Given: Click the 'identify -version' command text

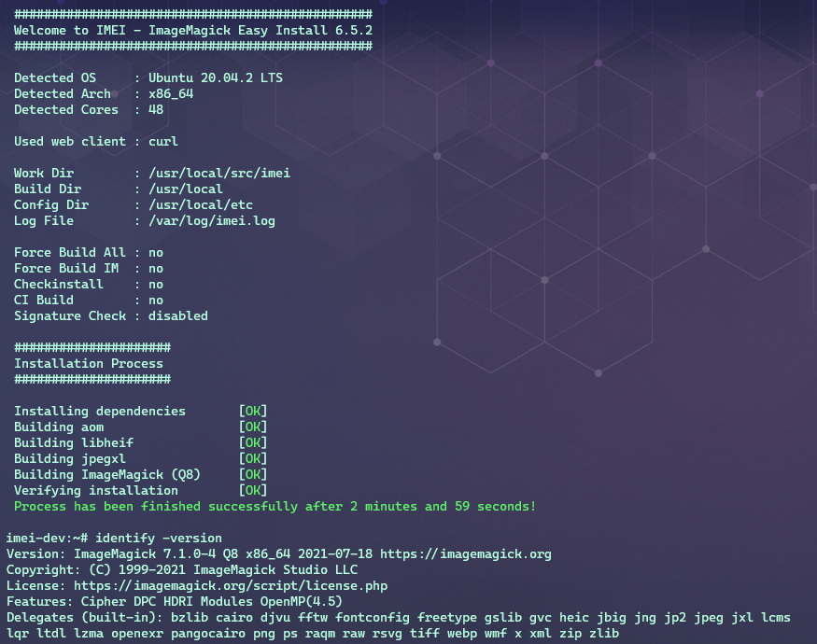Looking at the screenshot, I should pos(159,539).
